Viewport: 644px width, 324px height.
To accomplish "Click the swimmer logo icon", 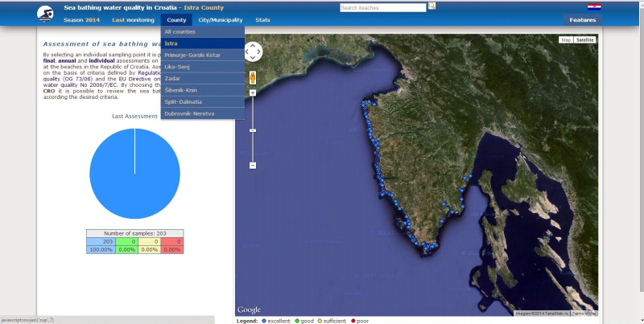I will (46, 14).
